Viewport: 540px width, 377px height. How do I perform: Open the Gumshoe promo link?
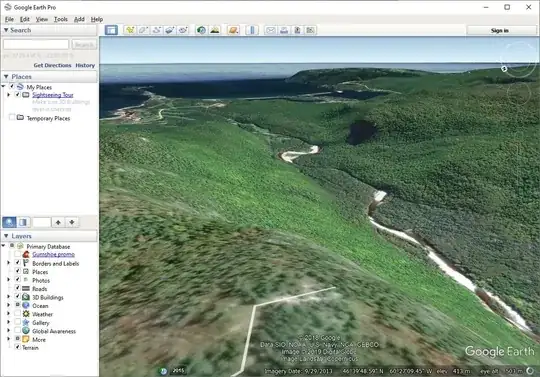[53, 254]
